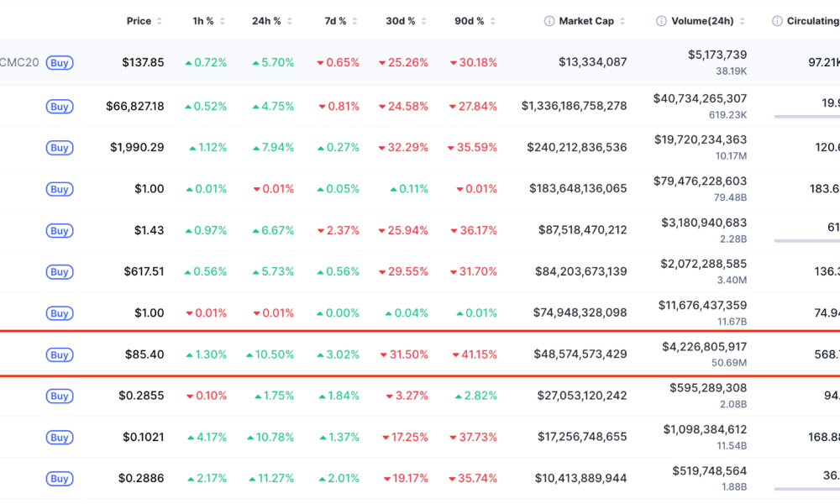
Task: Click the sort arrows next to 24h %
Action: point(289,21)
